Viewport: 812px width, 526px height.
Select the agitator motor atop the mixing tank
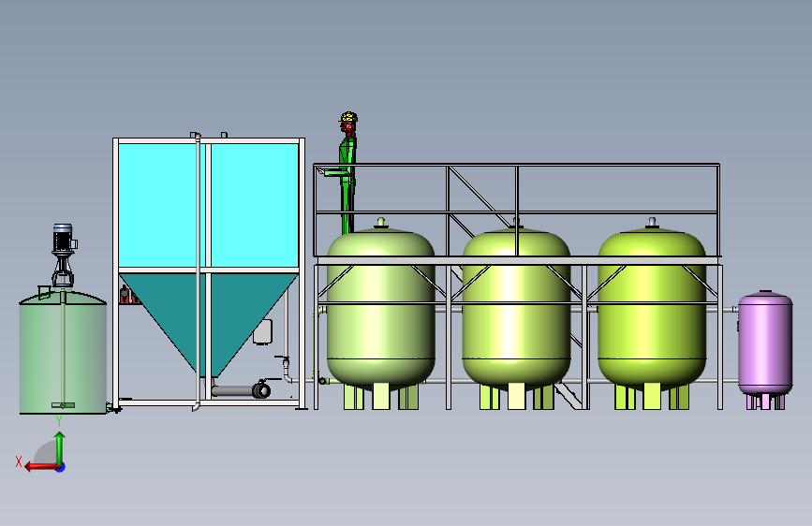[x=63, y=238]
